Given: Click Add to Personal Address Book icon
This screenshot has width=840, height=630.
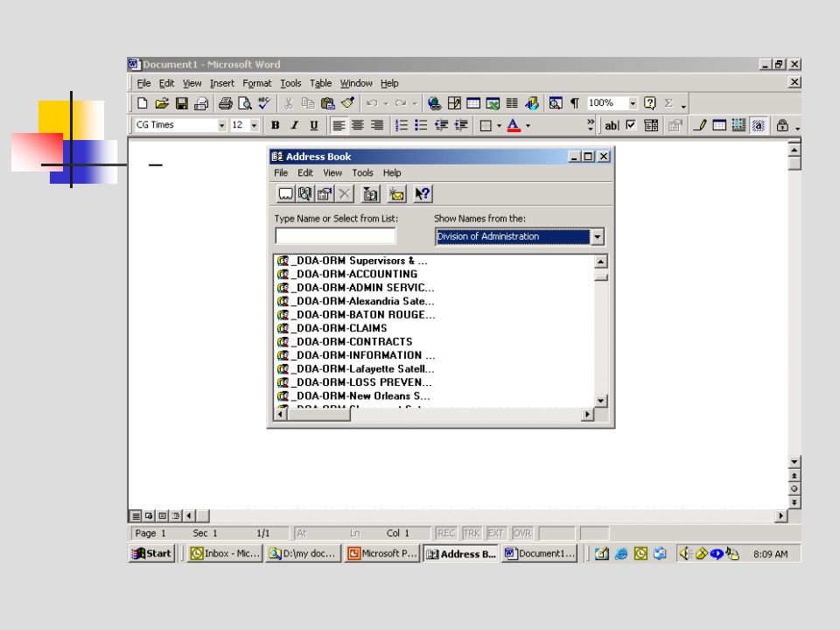Looking at the screenshot, I should (370, 194).
